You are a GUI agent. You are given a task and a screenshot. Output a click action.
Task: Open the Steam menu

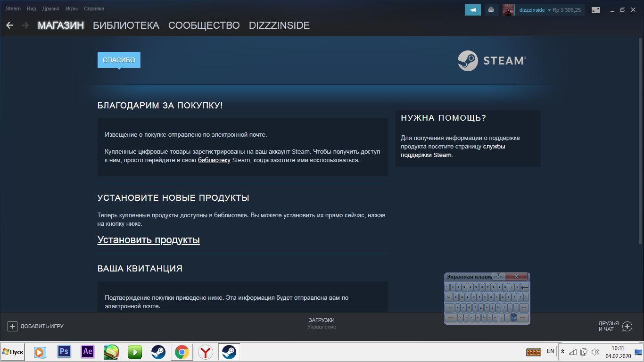tap(13, 8)
